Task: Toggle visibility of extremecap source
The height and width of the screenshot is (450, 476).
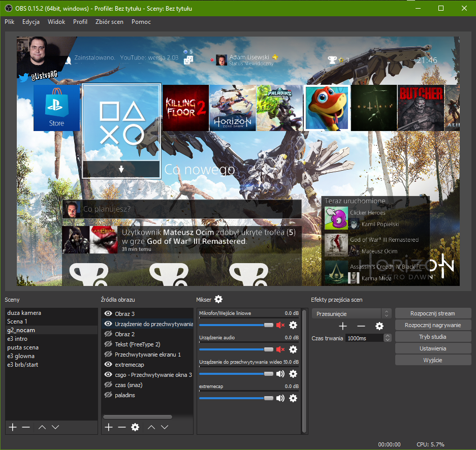Action: [x=108, y=365]
